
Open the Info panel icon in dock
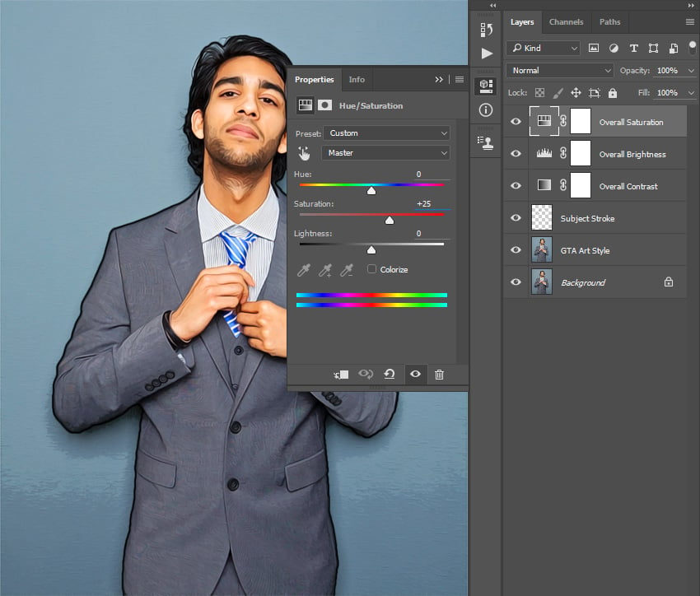[x=486, y=109]
